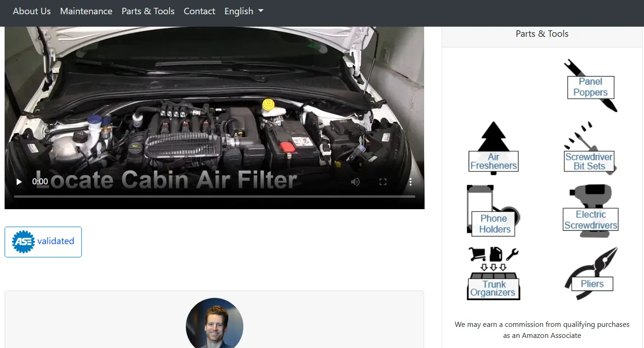
Task: Click the Parts & Tools sidebar heading
Action: [542, 34]
